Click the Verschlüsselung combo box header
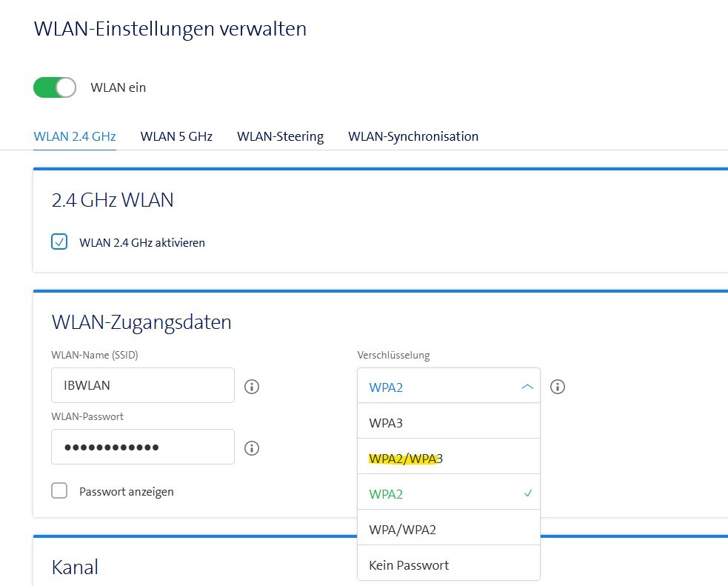 coord(437,387)
